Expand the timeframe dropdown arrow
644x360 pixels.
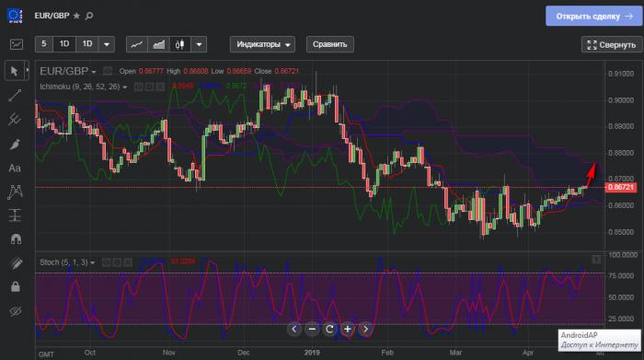[x=107, y=44]
